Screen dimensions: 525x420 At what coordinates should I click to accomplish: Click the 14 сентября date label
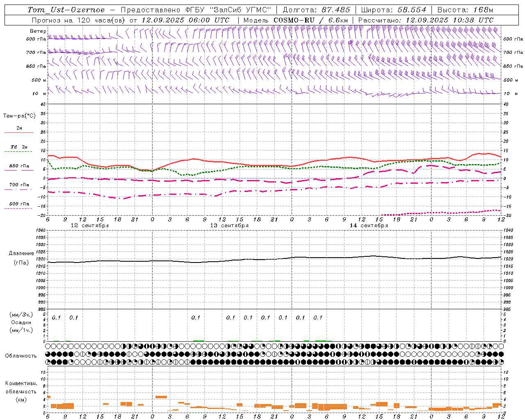(x=369, y=226)
